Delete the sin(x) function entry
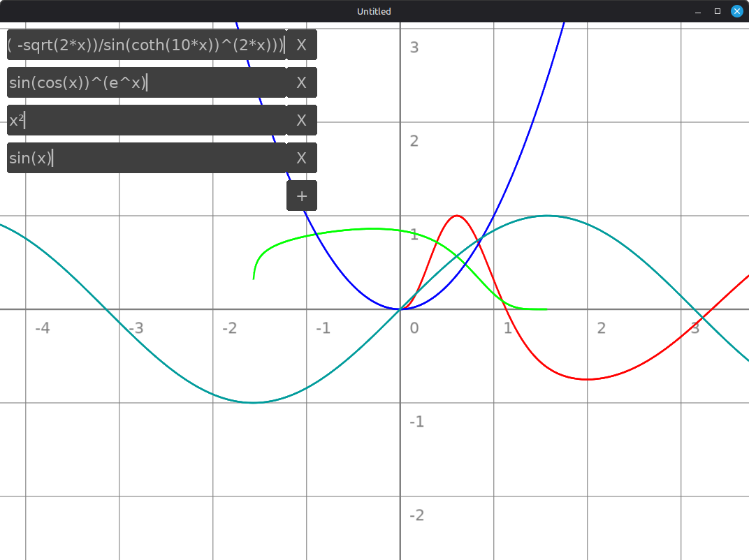 (x=301, y=158)
